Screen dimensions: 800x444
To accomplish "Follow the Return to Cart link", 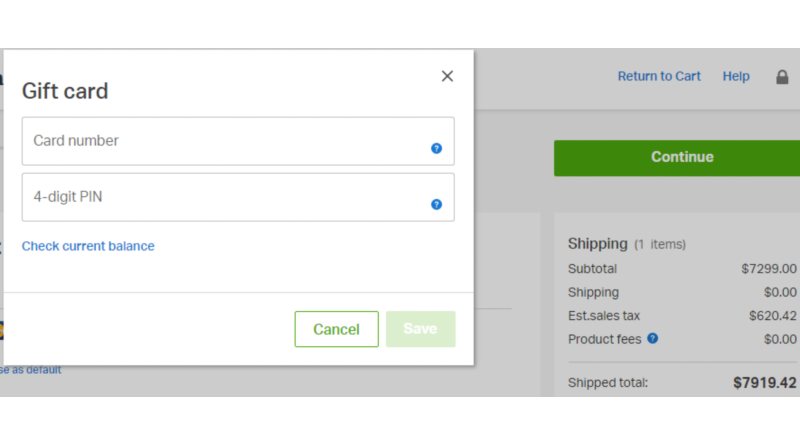I will pyautogui.click(x=659, y=76).
